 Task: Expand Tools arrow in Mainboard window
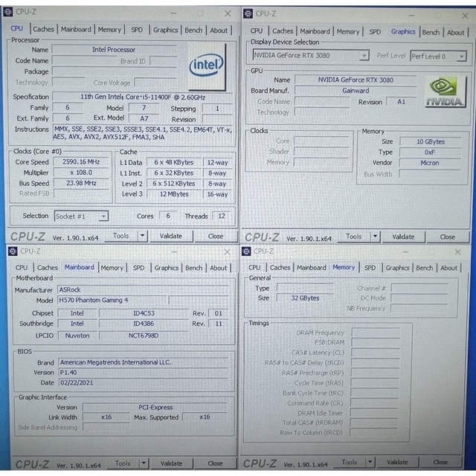[x=144, y=463]
